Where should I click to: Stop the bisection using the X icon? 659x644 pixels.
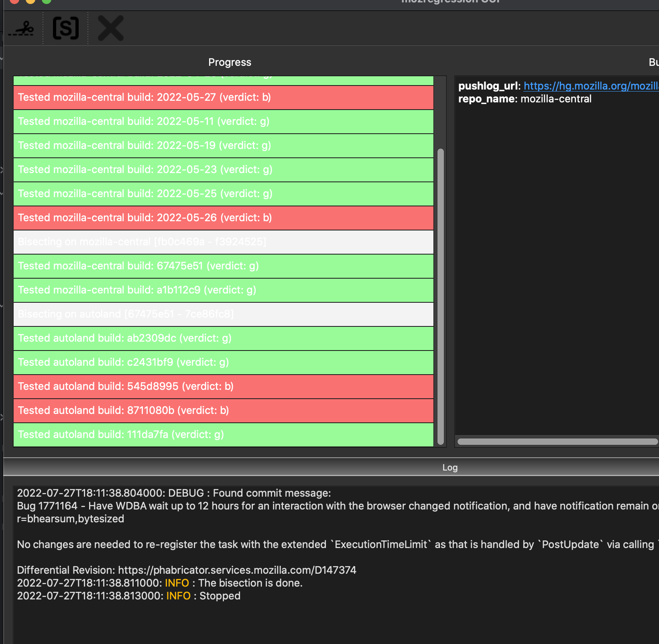(x=111, y=29)
